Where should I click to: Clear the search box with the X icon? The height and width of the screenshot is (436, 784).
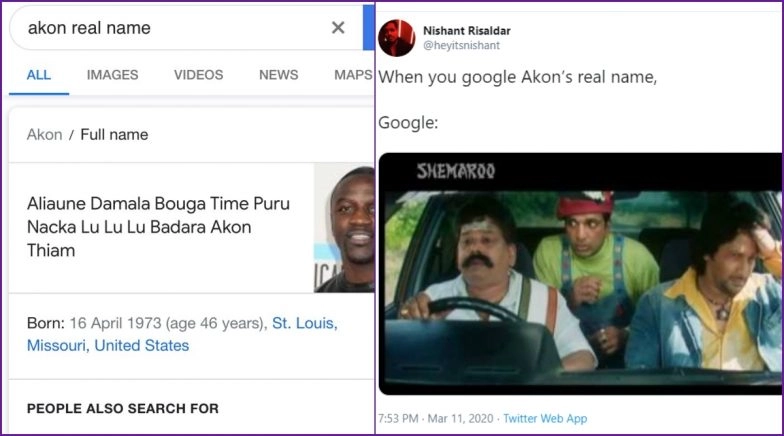[338, 28]
